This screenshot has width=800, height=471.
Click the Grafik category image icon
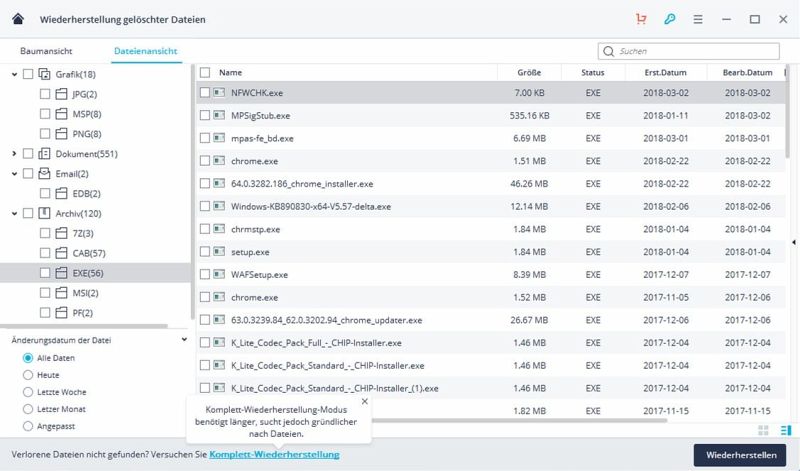(x=44, y=74)
